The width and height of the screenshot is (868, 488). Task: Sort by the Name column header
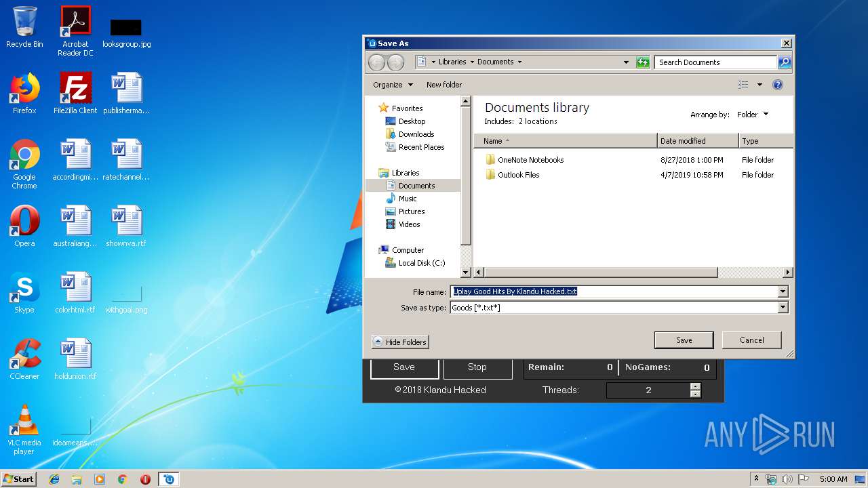(566, 141)
